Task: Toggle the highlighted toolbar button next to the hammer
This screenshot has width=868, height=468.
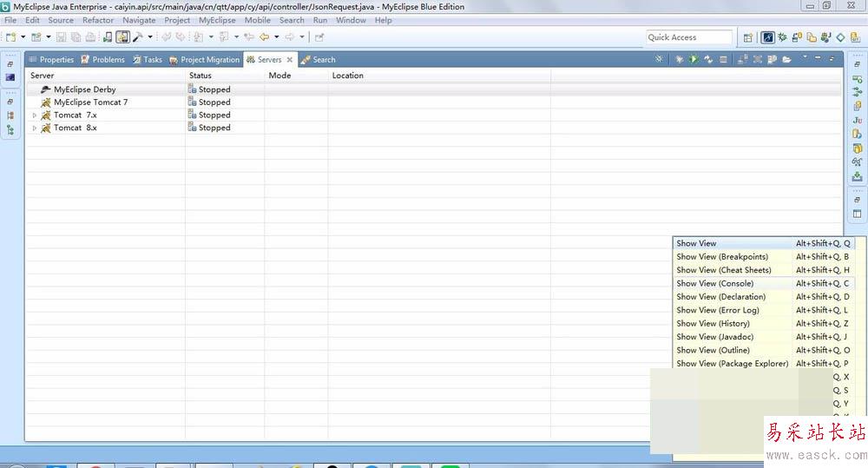Action: (x=123, y=37)
